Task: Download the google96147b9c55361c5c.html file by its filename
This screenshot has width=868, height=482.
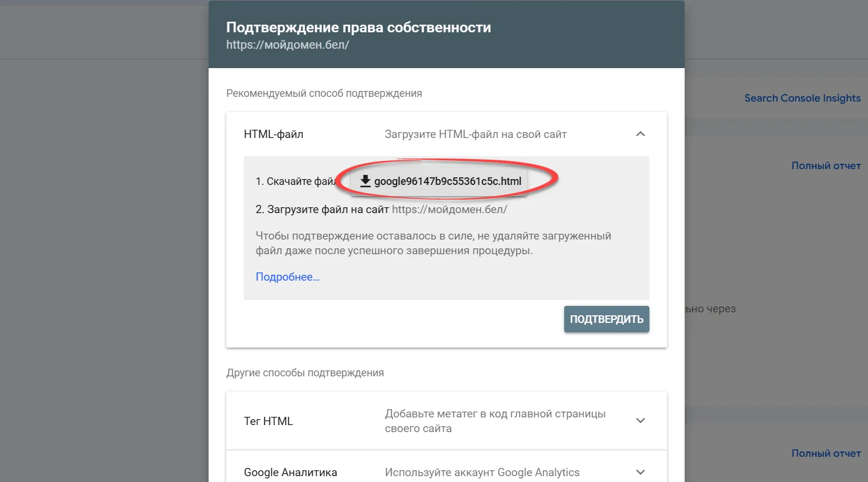Action: (x=447, y=181)
